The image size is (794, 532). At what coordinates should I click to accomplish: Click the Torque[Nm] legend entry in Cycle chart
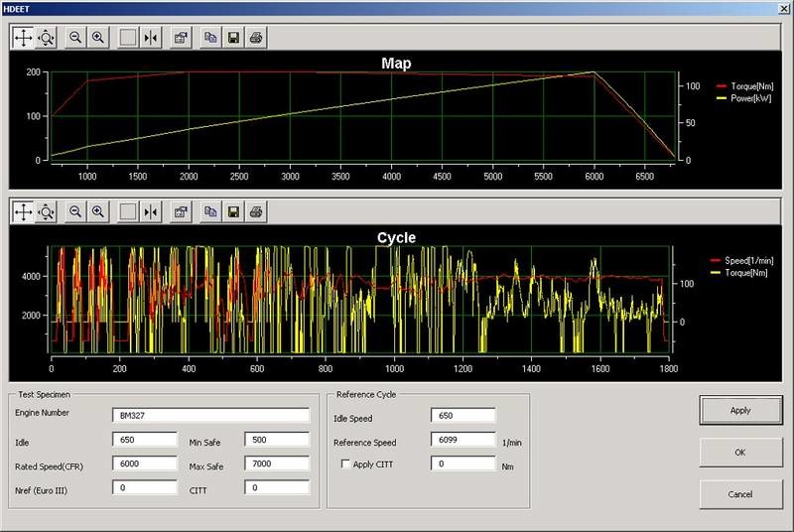click(739, 273)
